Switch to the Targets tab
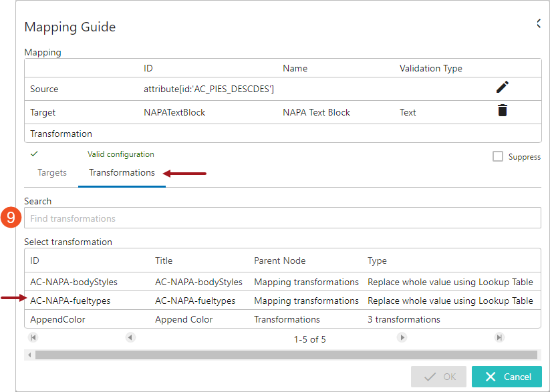 point(52,173)
